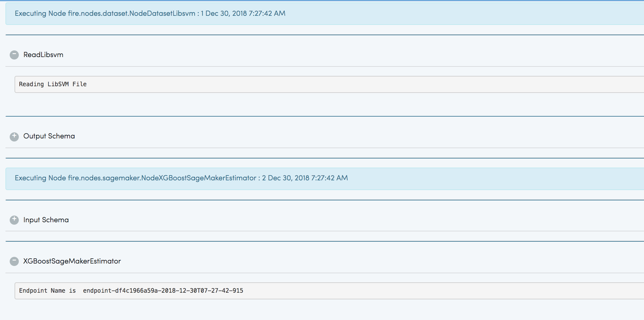The image size is (644, 320).
Task: Click the NodeDatasetLibsvm executing node banner
Action: (325, 13)
